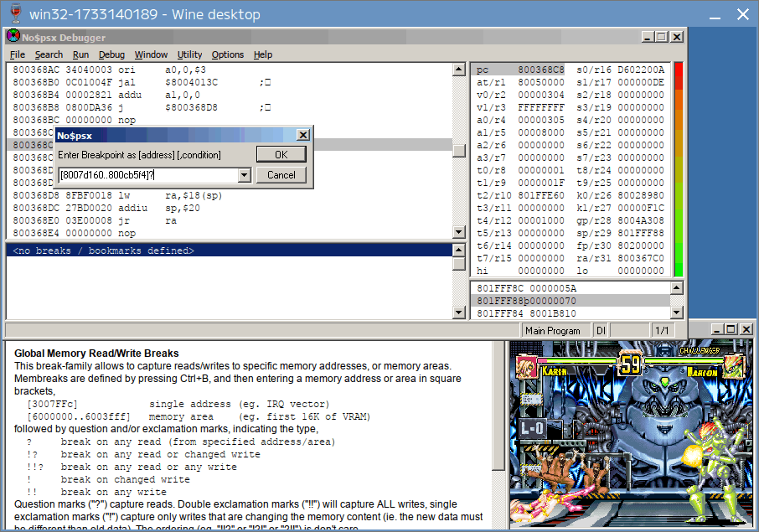Close the Wine desktop window
759x532 pixels.
743,14
